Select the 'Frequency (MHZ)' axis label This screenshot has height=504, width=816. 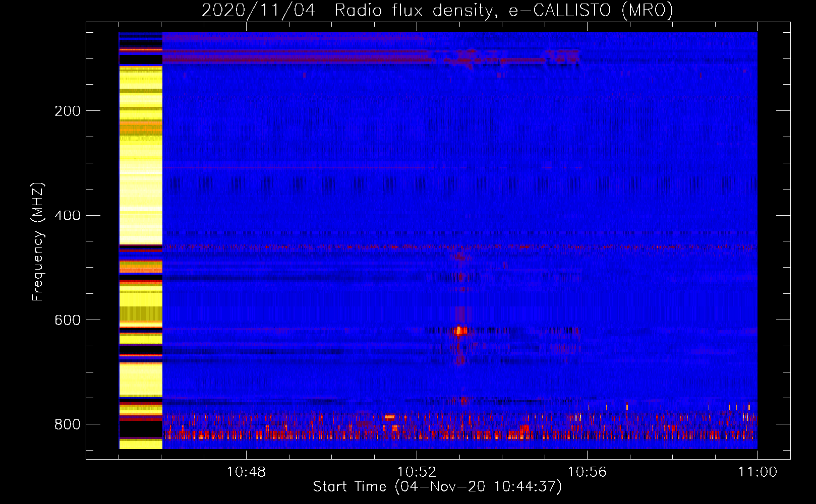point(38,241)
